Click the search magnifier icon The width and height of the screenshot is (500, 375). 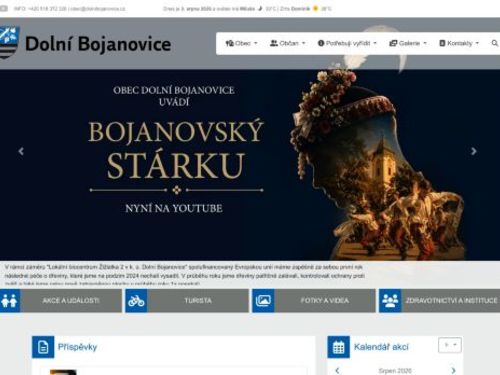tap(495, 43)
